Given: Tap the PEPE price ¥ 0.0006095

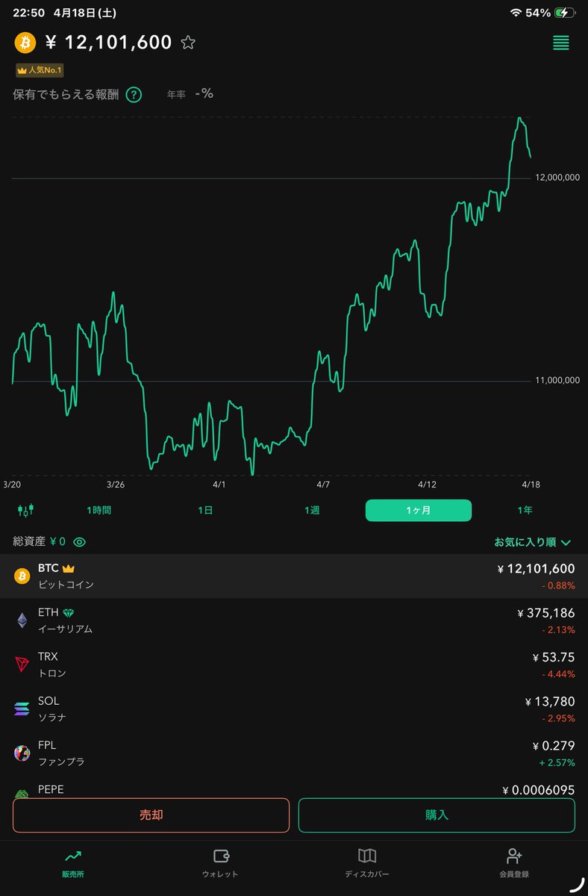Looking at the screenshot, I should tap(538, 790).
